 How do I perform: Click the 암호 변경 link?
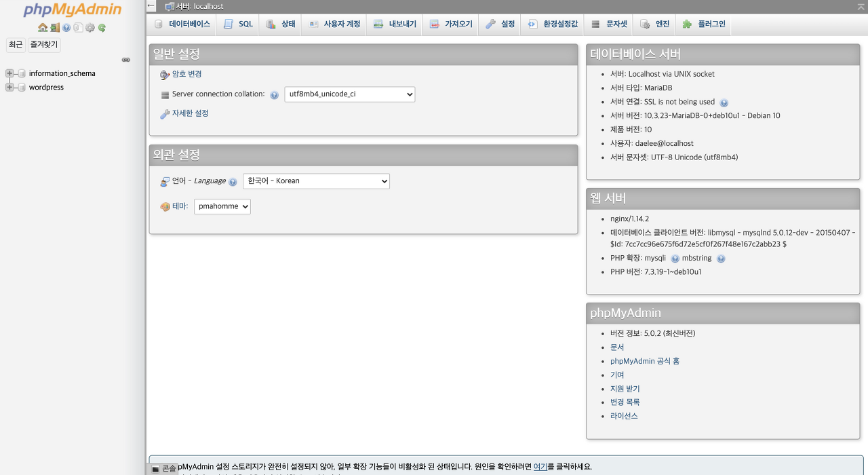tap(186, 74)
